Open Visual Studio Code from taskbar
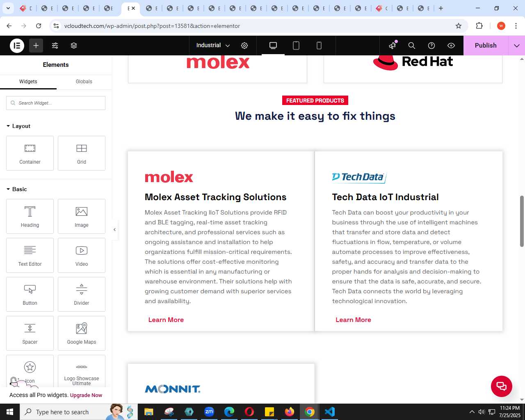Screen dimensions: 525x420 point(330,412)
